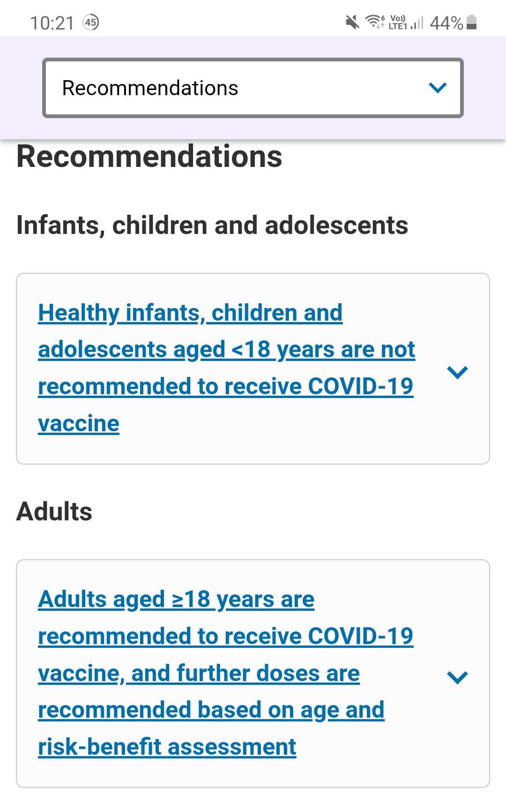
Task: Tap the mobile signal bars icon
Action: tap(417, 23)
